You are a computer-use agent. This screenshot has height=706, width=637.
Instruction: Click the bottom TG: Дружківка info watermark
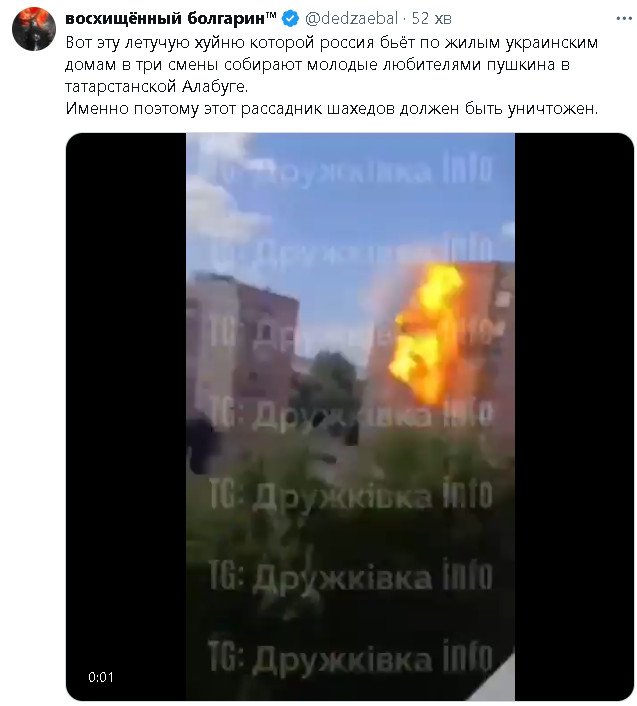pos(351,657)
